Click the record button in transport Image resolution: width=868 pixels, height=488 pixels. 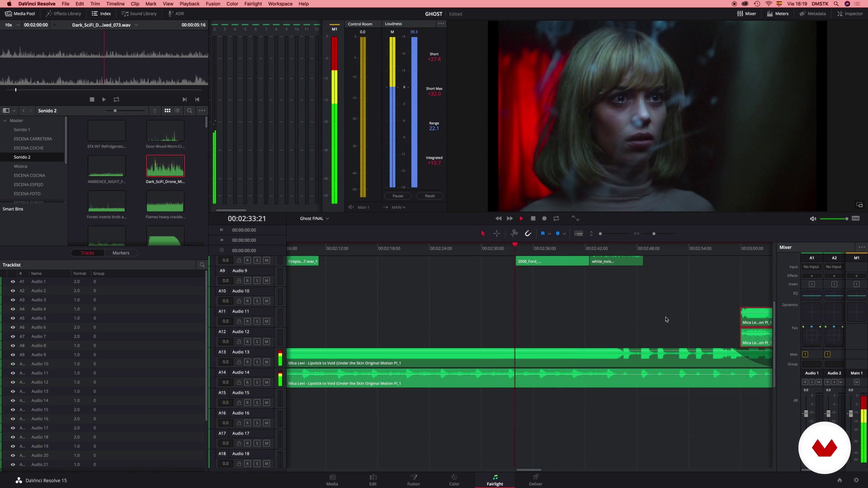point(544,219)
